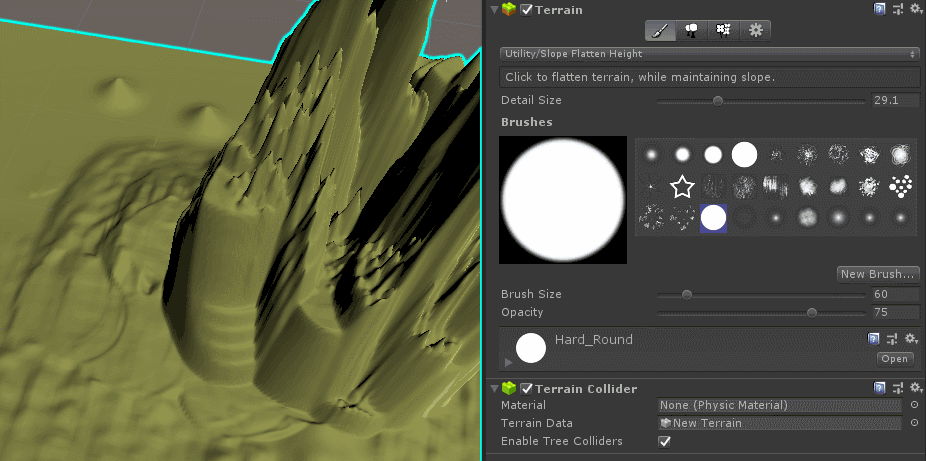Open presets for the Hard_Round brush

[892, 338]
